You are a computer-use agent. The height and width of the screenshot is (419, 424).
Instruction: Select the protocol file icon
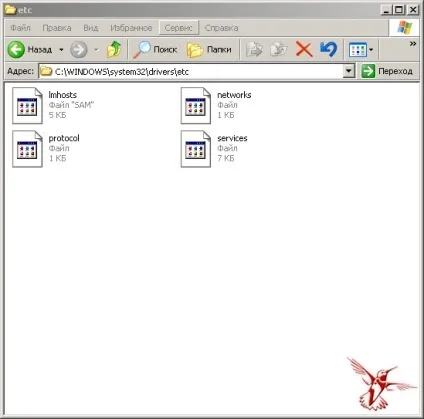(x=27, y=149)
